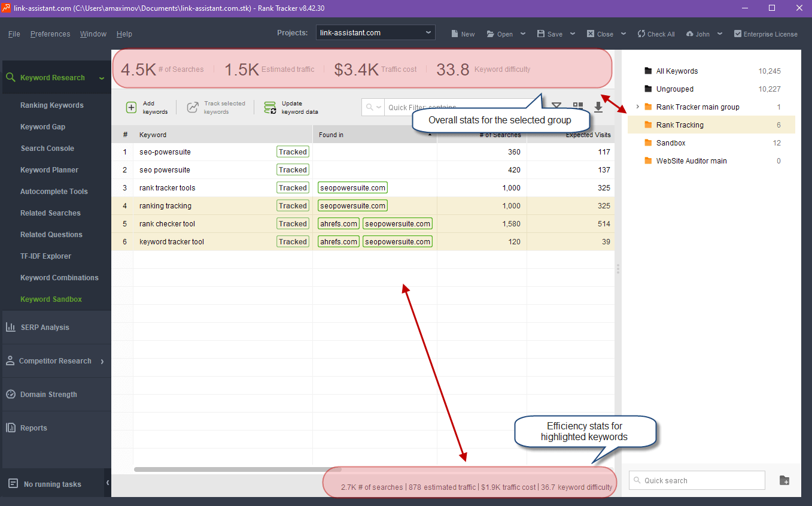Open the Quick Filter search type dropdown

(373, 107)
